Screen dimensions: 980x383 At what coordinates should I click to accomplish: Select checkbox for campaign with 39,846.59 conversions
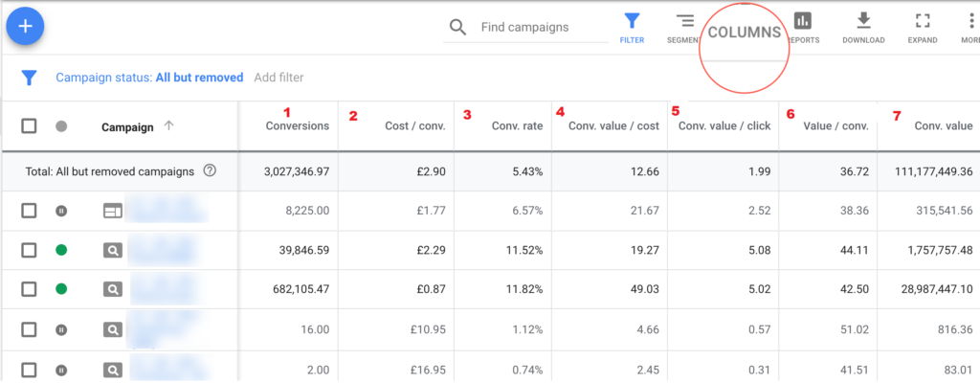29,251
